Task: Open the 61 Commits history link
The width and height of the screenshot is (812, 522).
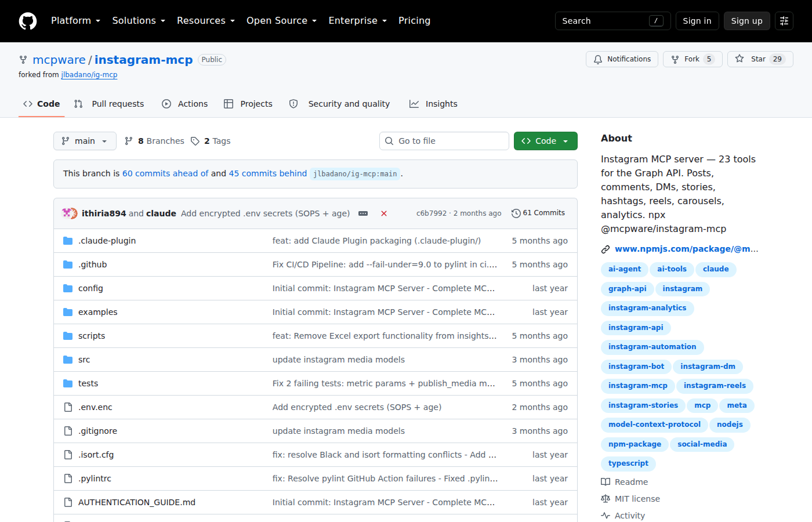Action: coord(538,213)
